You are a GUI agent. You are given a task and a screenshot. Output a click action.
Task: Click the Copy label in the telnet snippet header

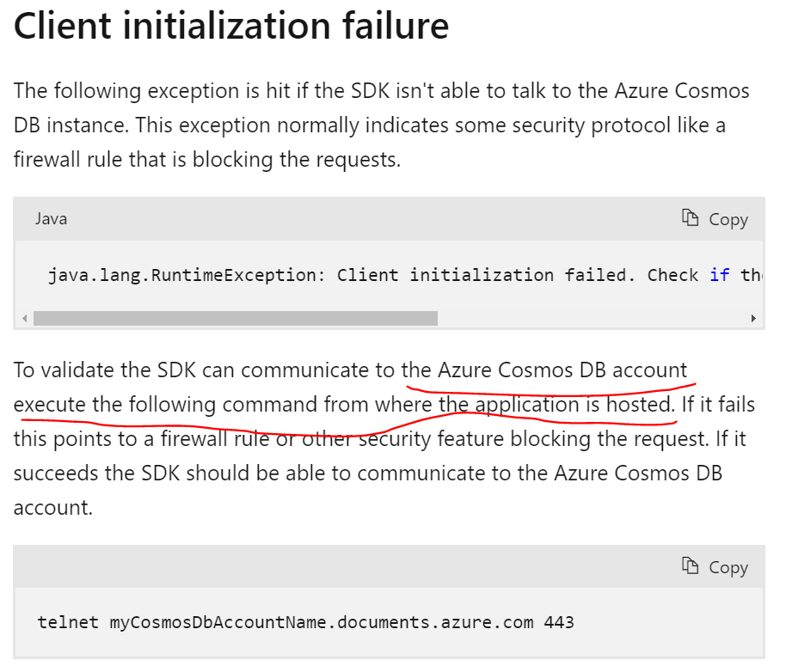(x=728, y=567)
